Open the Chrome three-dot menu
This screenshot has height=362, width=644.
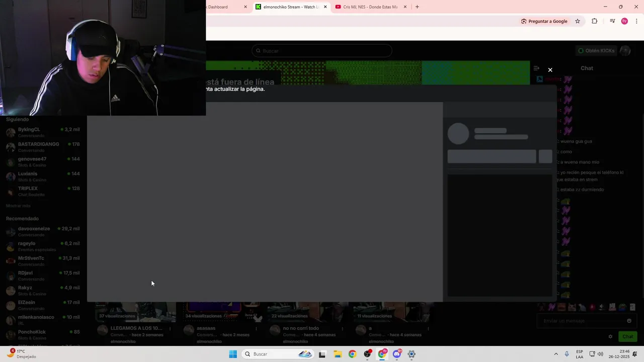tap(636, 21)
